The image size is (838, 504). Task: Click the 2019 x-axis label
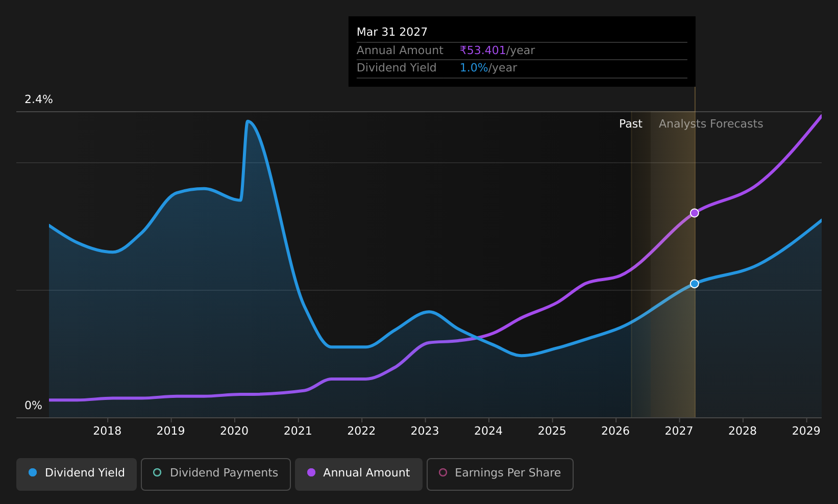click(x=170, y=431)
